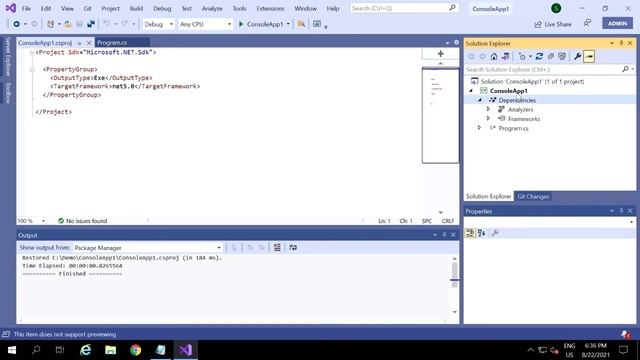Open dropdown arrow next to ConsoleApp1 start
Screen dimensions: 640x360
pos(288,24)
